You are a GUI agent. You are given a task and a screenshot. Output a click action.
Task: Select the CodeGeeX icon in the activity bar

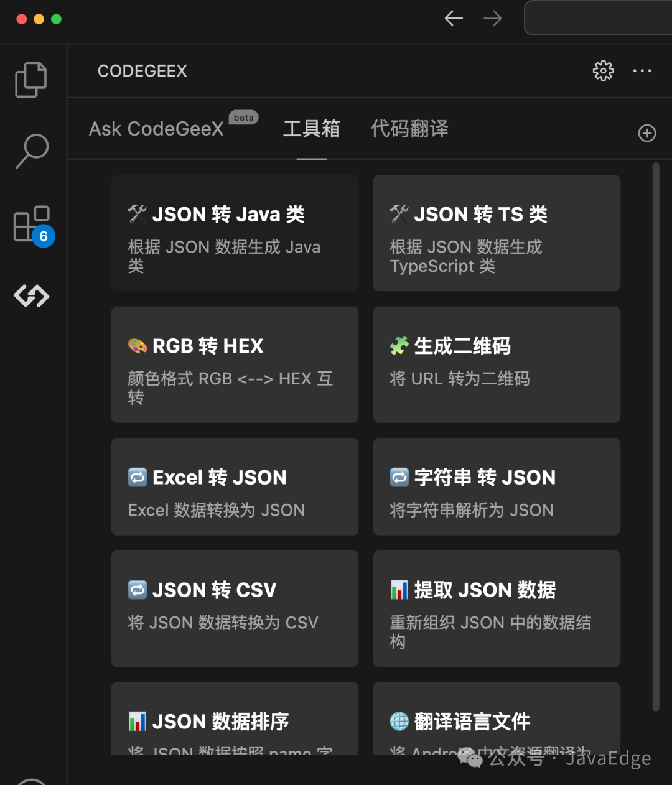click(x=31, y=296)
